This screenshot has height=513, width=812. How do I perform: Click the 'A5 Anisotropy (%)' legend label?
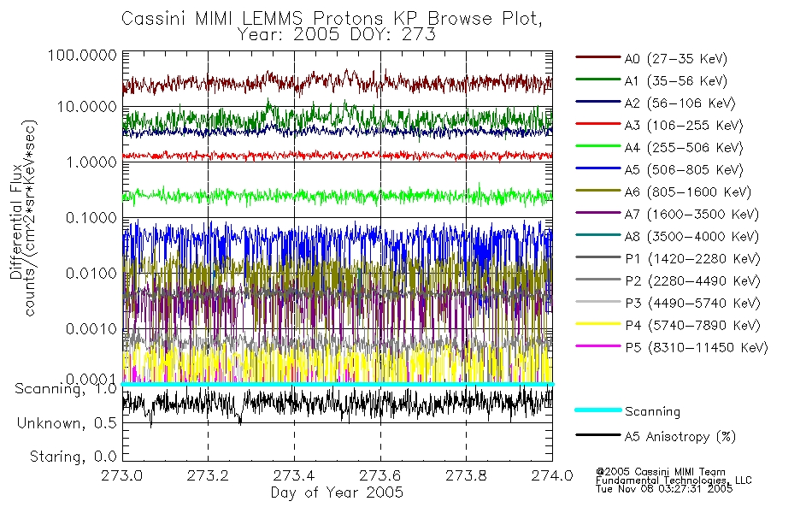(680, 437)
